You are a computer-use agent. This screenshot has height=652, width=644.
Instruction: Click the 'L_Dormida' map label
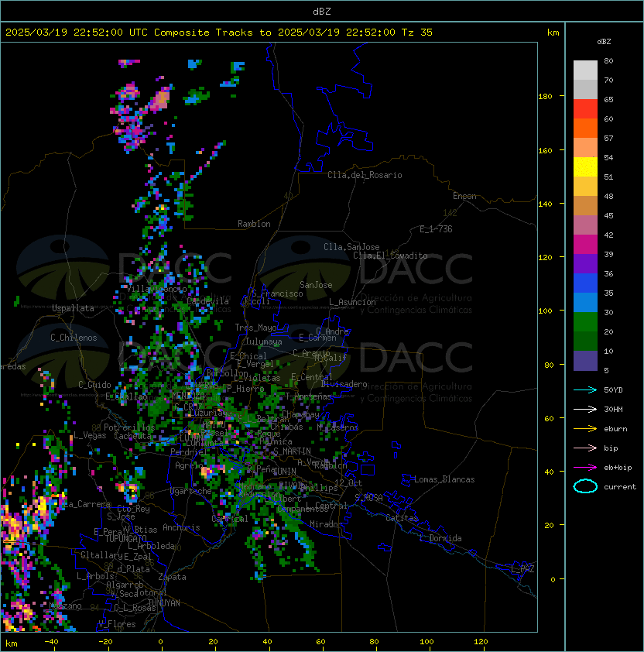(x=440, y=538)
